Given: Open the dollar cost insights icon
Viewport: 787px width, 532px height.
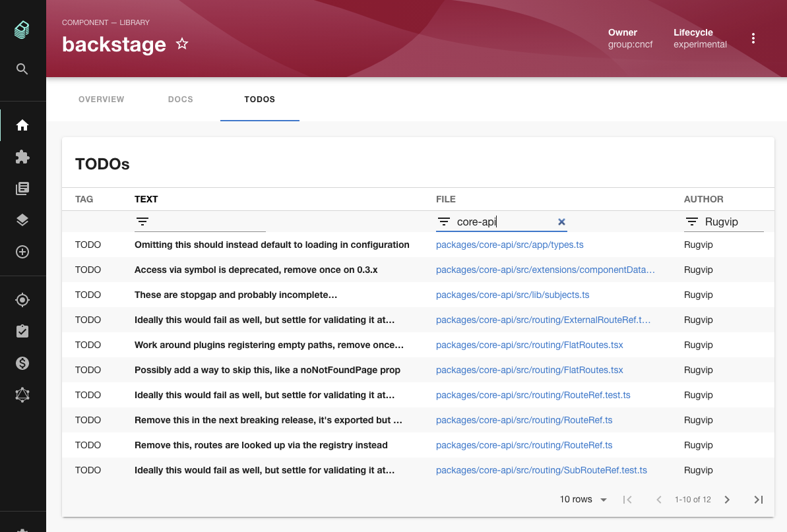Looking at the screenshot, I should click(x=22, y=363).
